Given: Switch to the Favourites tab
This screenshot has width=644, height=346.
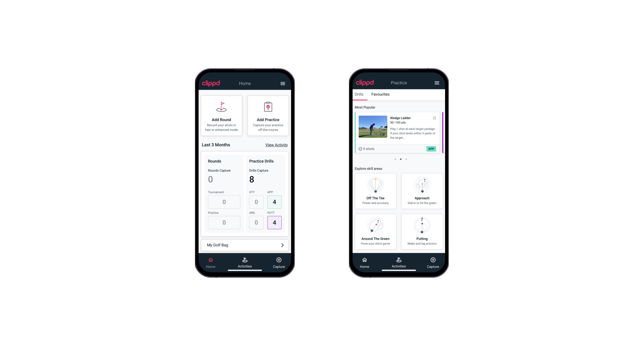Looking at the screenshot, I should tap(380, 95).
